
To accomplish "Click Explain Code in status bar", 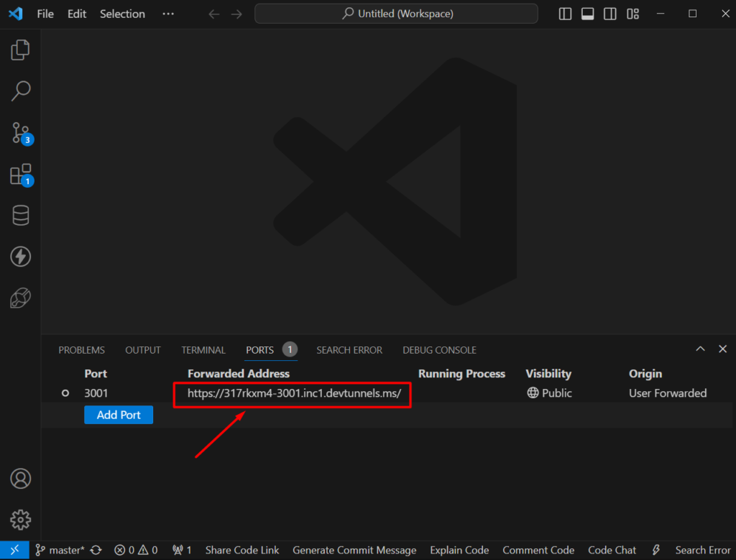I will click(459, 550).
